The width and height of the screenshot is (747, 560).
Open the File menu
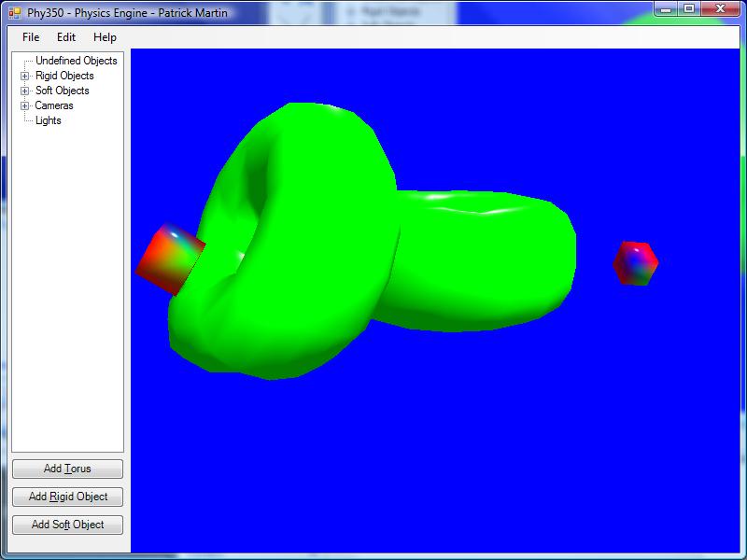(x=31, y=37)
